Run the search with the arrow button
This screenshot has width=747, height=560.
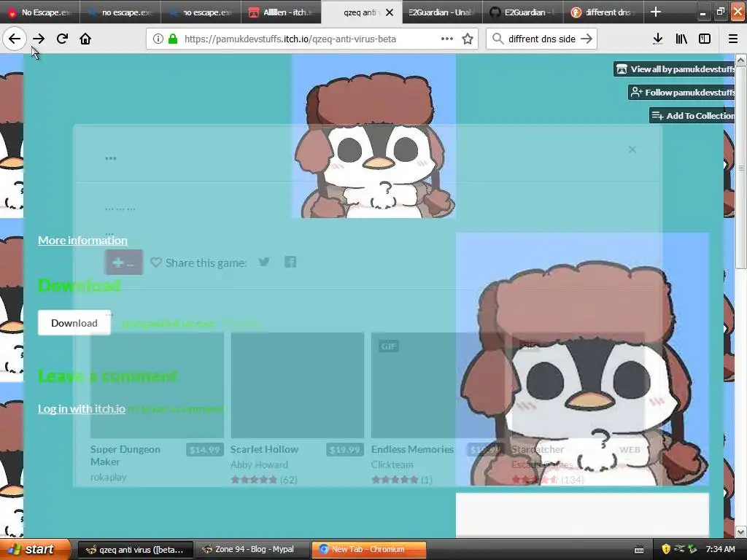pyautogui.click(x=587, y=39)
